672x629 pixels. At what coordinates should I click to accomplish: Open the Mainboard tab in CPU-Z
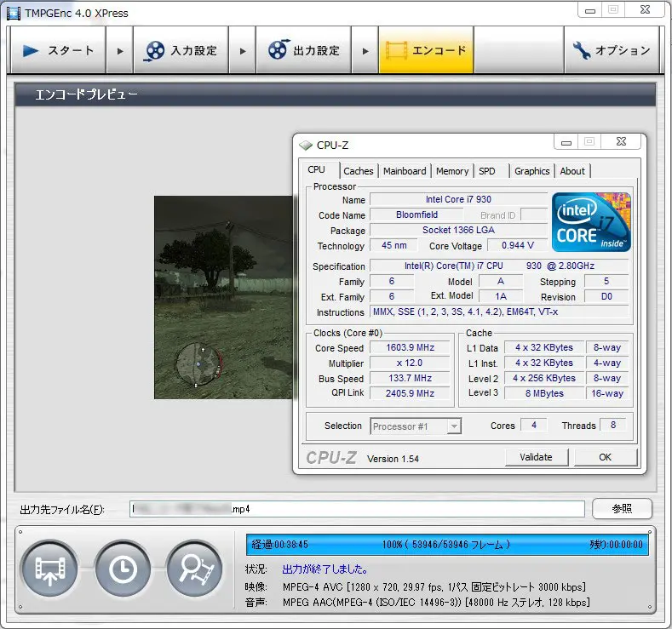click(405, 171)
